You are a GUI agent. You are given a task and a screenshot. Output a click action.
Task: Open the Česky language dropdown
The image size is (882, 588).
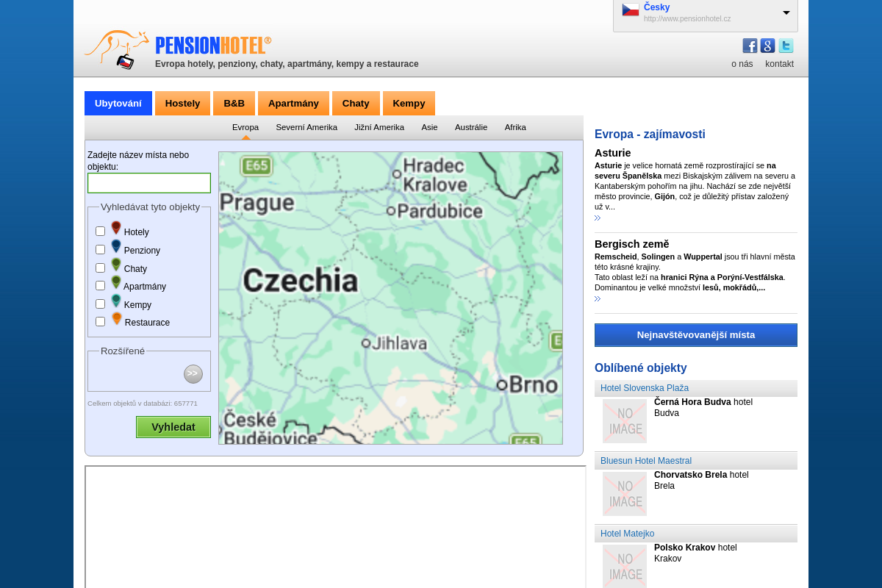tap(786, 12)
